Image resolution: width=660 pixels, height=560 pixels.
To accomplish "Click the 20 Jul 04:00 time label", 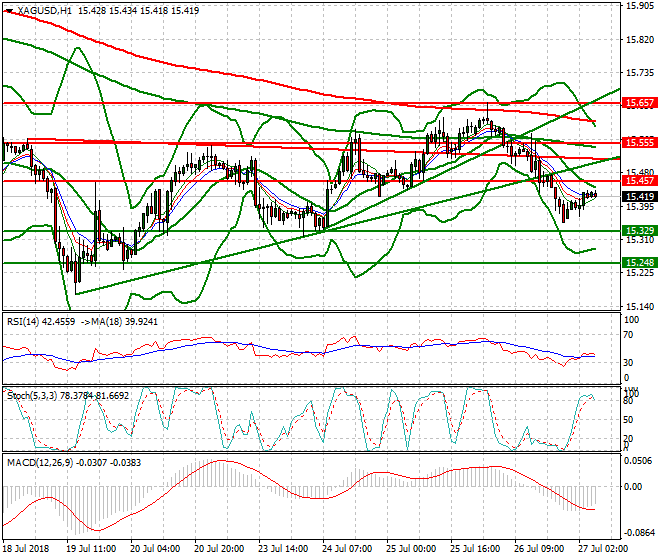I will tap(155, 549).
